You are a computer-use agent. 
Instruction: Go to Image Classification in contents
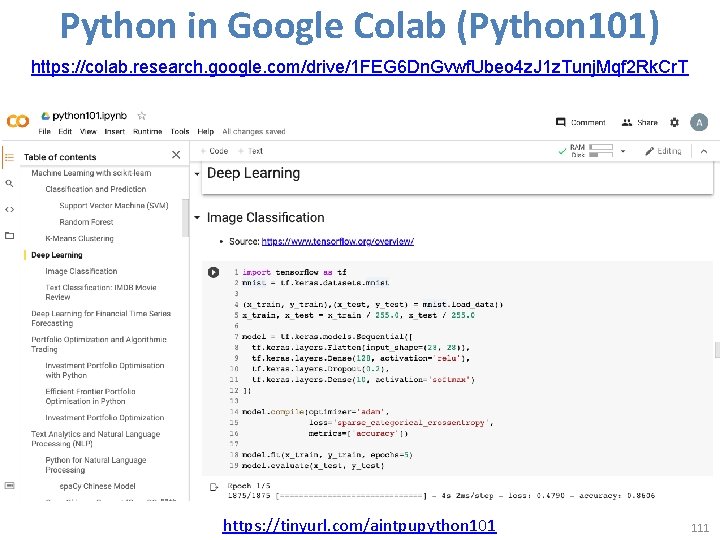pyautogui.click(x=81, y=271)
